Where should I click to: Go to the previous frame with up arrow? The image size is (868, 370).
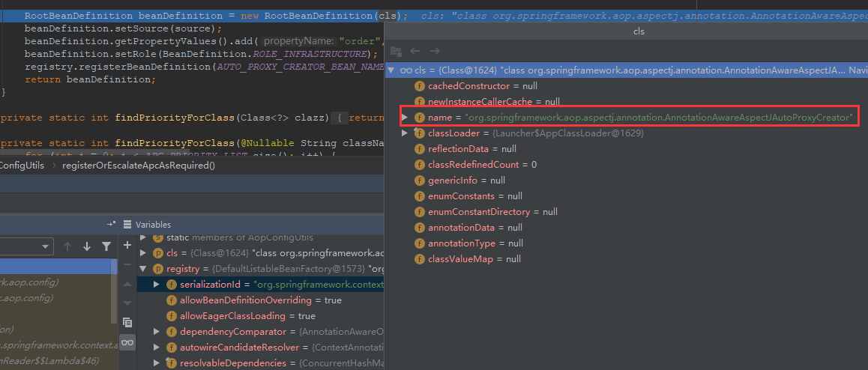pos(68,246)
